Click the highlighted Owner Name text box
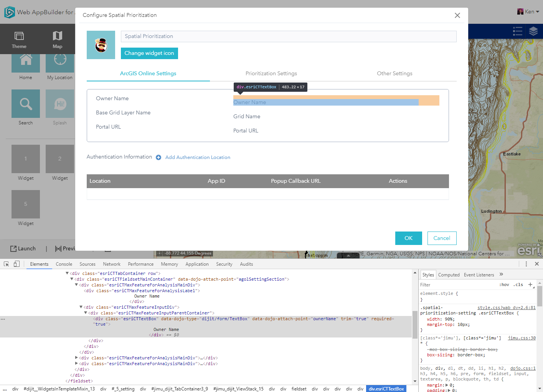The width and height of the screenshot is (543, 392). (x=326, y=102)
